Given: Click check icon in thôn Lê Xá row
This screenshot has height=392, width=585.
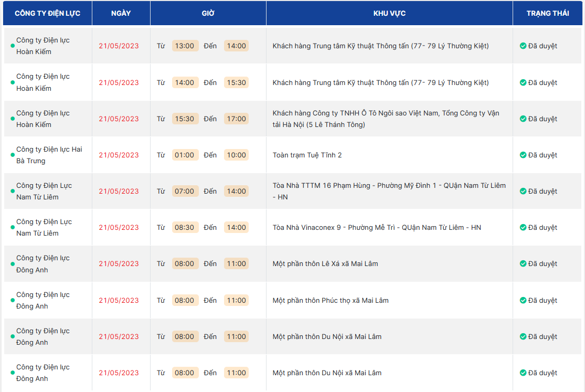Looking at the screenshot, I should click(x=523, y=264).
